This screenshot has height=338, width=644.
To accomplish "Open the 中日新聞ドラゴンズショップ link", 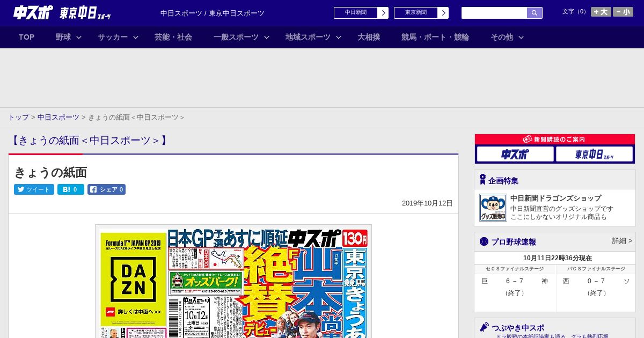I will (x=555, y=198).
